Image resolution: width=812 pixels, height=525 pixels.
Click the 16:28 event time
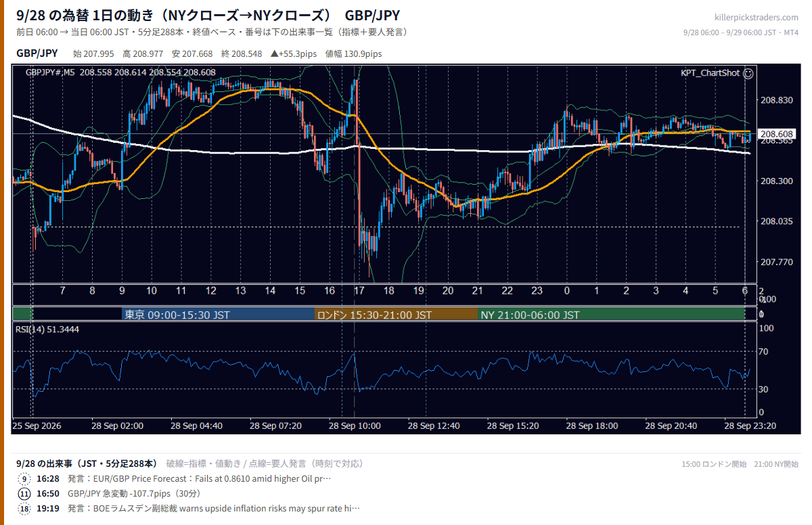48,479
